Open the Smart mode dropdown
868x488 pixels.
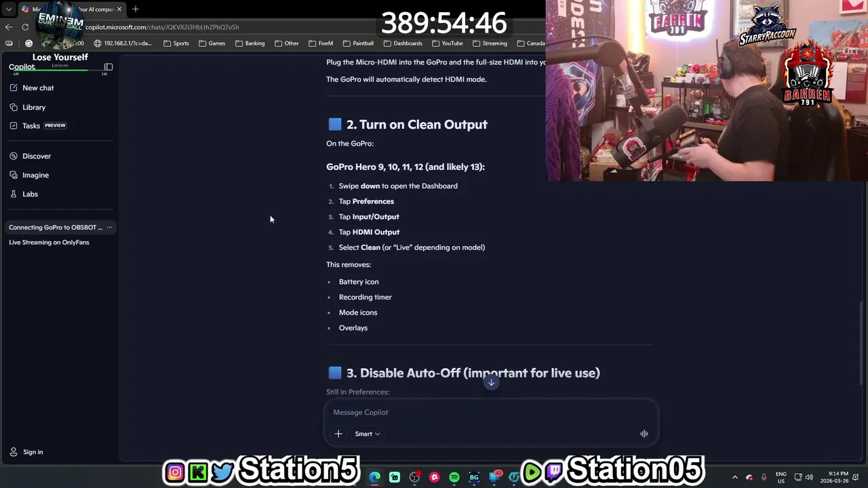pyautogui.click(x=367, y=434)
